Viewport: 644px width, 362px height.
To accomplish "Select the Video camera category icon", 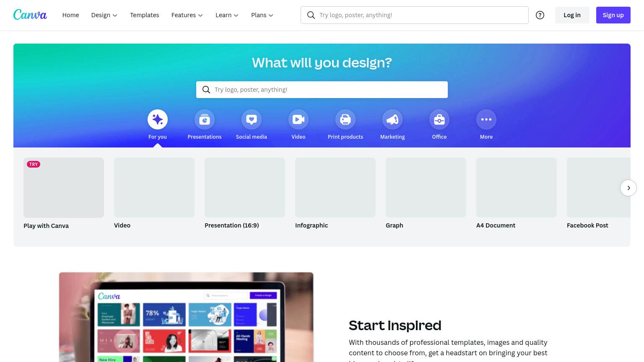I will pos(299,119).
